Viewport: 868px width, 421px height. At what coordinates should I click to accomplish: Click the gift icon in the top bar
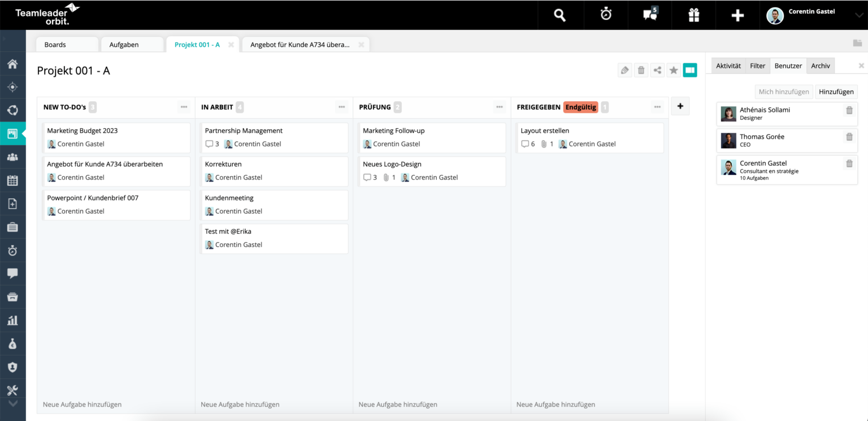(x=693, y=15)
